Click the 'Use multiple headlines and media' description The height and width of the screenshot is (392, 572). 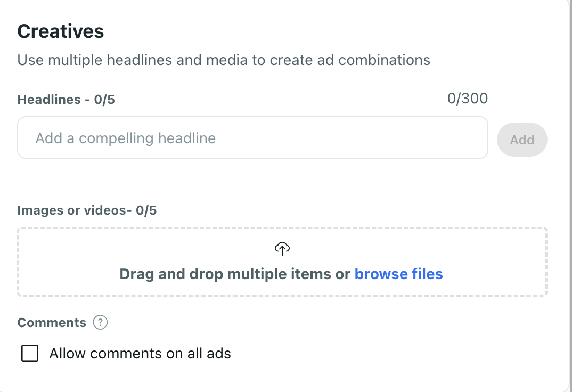[224, 60]
